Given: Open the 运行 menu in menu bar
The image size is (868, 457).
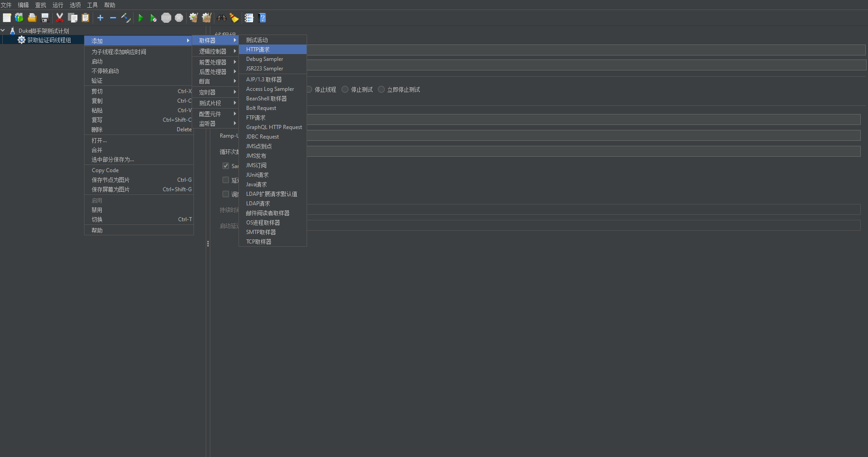Looking at the screenshot, I should [58, 5].
